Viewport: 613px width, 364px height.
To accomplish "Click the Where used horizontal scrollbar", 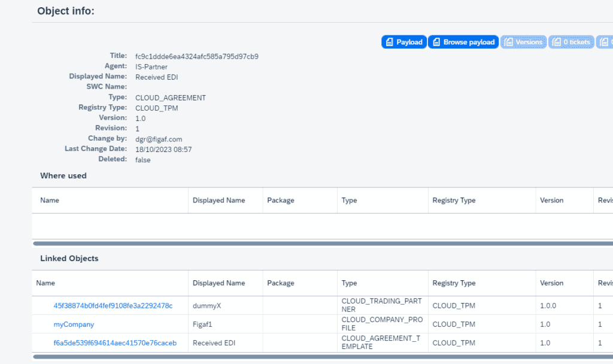I will [x=323, y=243].
